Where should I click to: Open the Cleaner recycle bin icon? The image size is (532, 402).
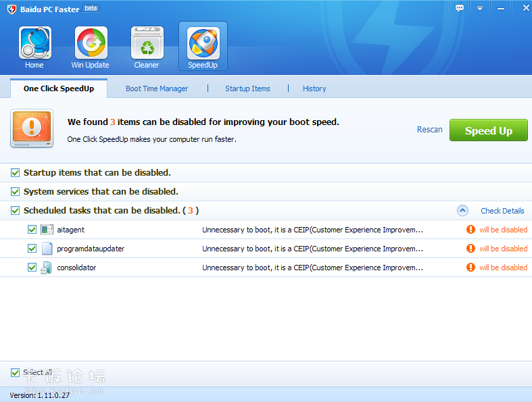(x=147, y=43)
